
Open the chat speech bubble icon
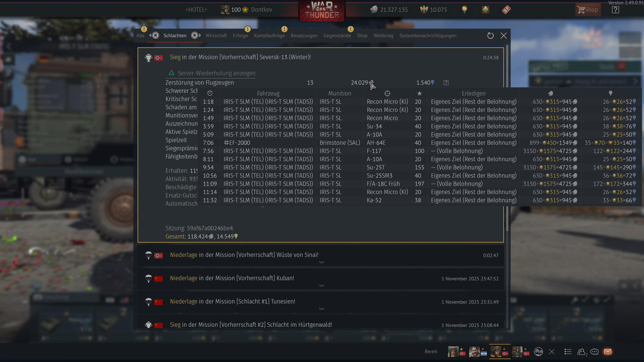click(594, 352)
